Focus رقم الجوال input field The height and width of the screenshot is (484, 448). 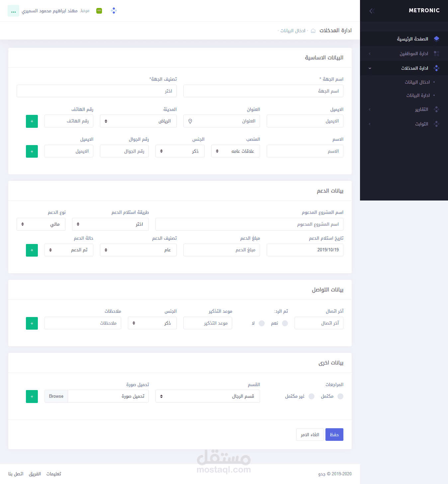(124, 151)
